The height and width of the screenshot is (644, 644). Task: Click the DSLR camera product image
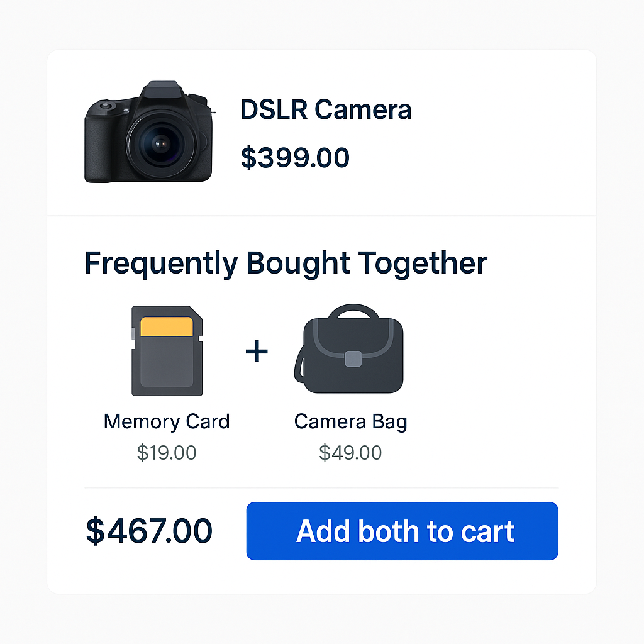148,132
